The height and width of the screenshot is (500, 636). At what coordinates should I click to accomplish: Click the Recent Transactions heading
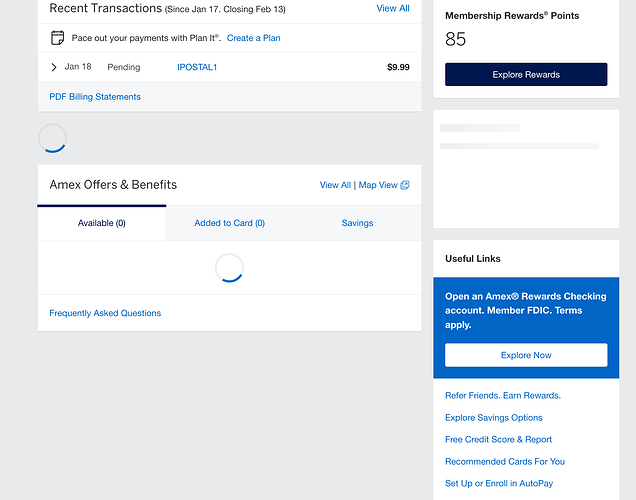point(105,8)
